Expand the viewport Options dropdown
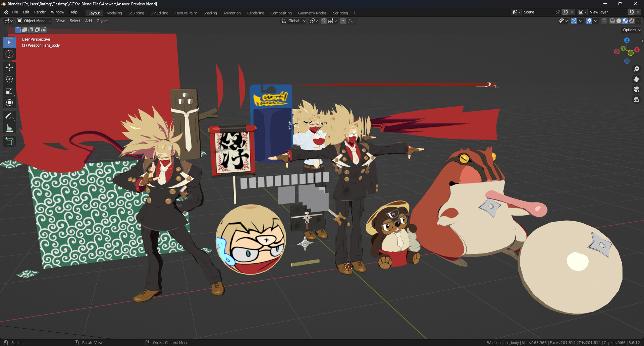The image size is (644, 346). click(631, 30)
